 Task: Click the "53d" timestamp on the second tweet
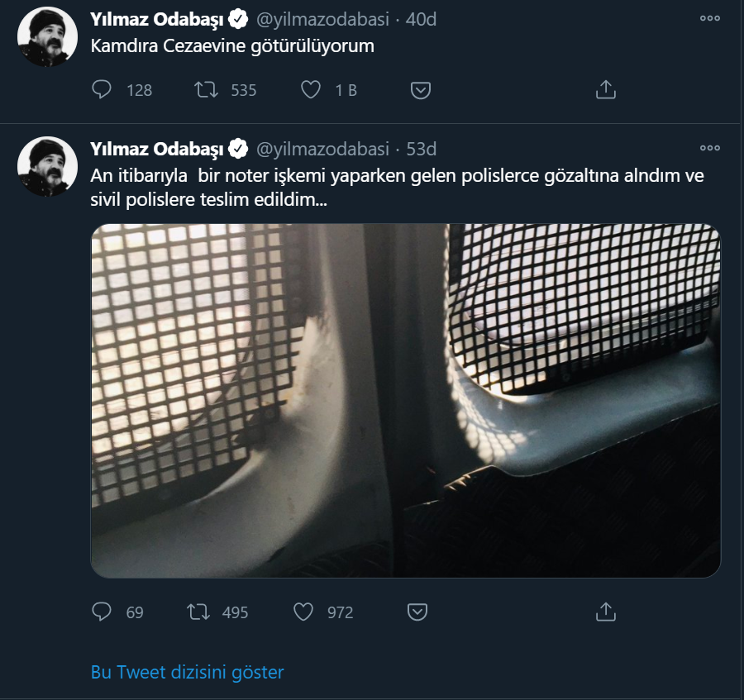(x=422, y=150)
